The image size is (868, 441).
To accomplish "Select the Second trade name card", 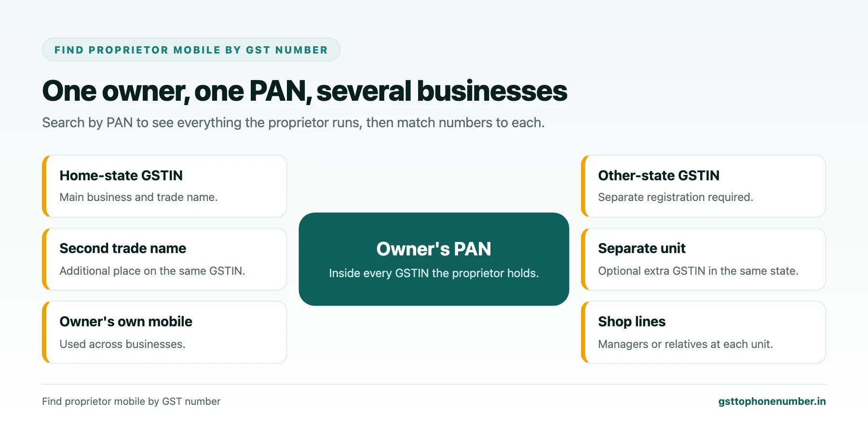I will 164,259.
